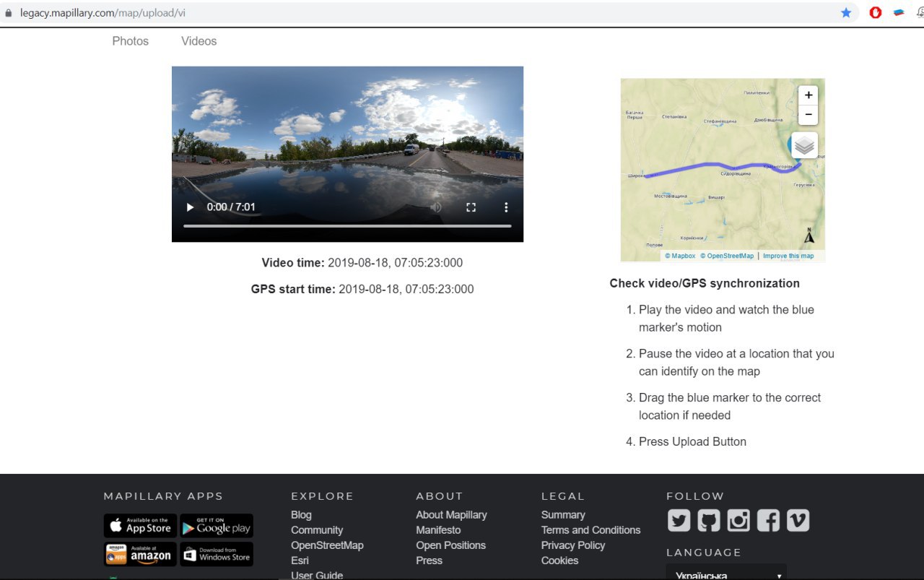The height and width of the screenshot is (580, 924).
Task: Enter fullscreen on the video player
Action: 471,207
